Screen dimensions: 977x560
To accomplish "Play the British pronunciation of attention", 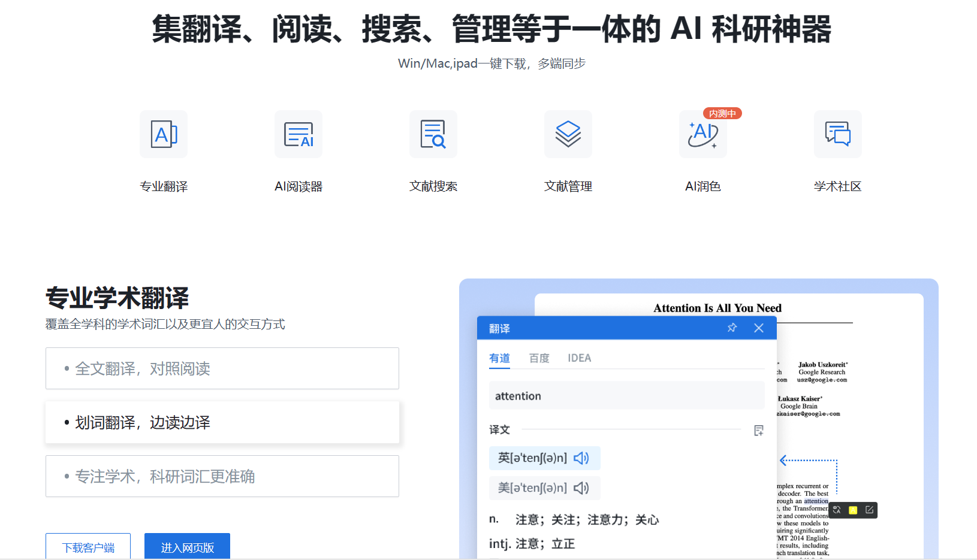I will coord(580,458).
